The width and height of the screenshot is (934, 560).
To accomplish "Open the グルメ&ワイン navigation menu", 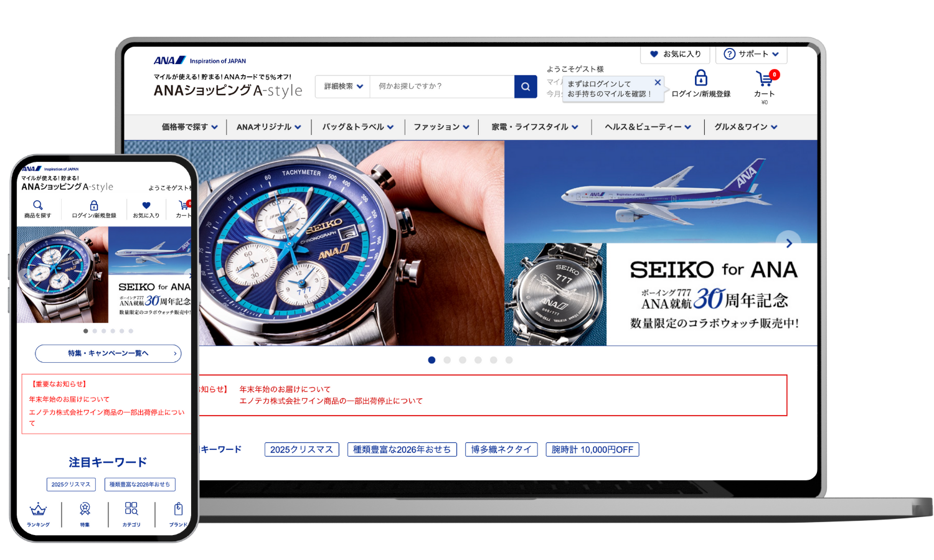I will click(x=745, y=127).
